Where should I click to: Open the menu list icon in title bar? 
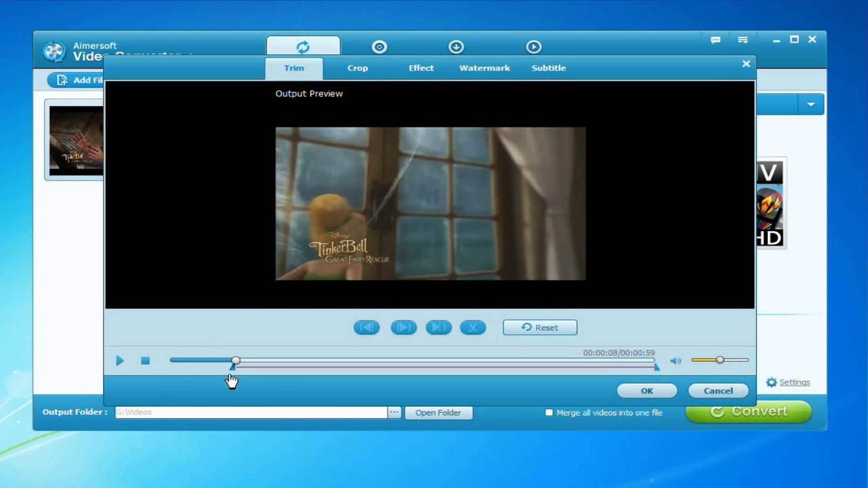click(x=743, y=40)
